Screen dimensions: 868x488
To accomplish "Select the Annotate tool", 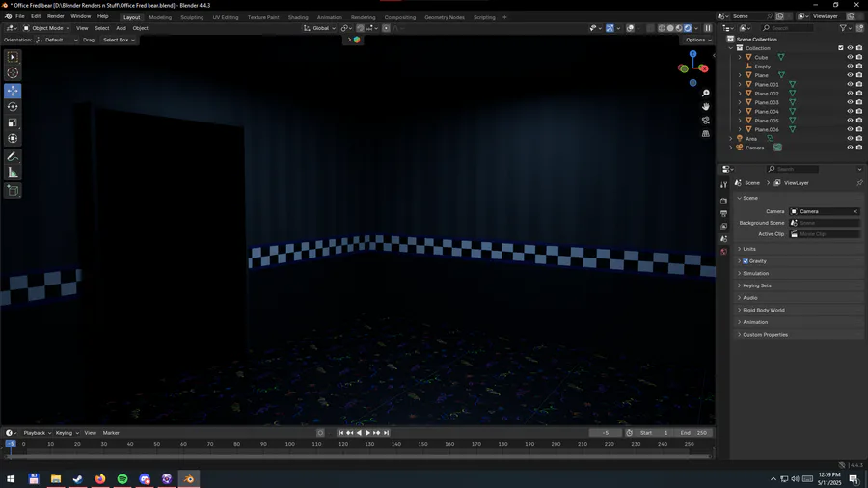I will [13, 157].
